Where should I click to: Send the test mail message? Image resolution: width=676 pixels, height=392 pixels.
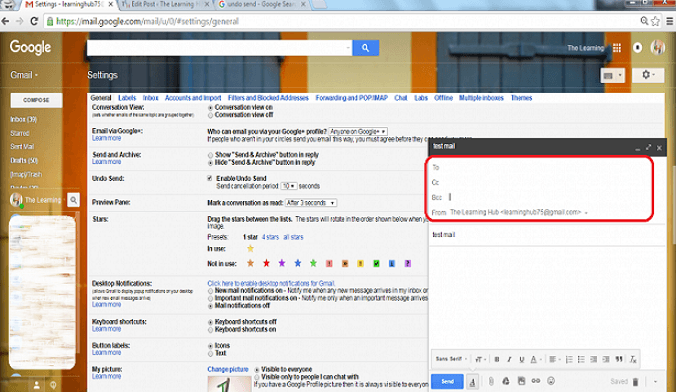point(447,382)
